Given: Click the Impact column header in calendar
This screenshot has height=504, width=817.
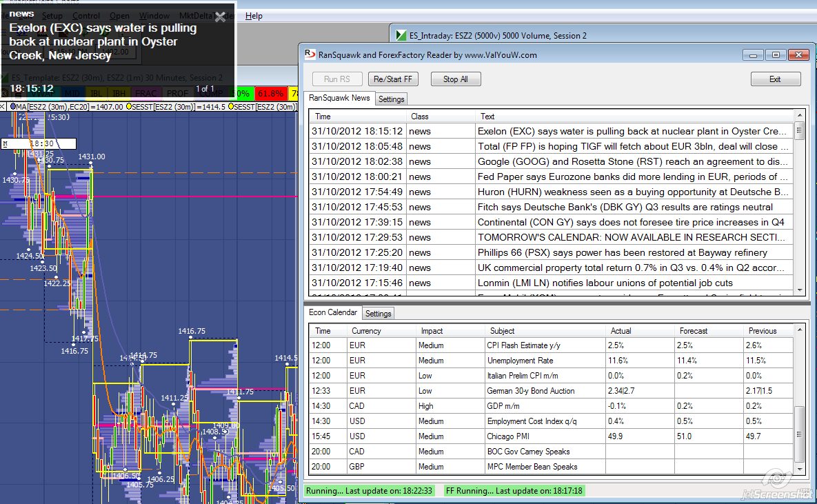Looking at the screenshot, I should 450,331.
